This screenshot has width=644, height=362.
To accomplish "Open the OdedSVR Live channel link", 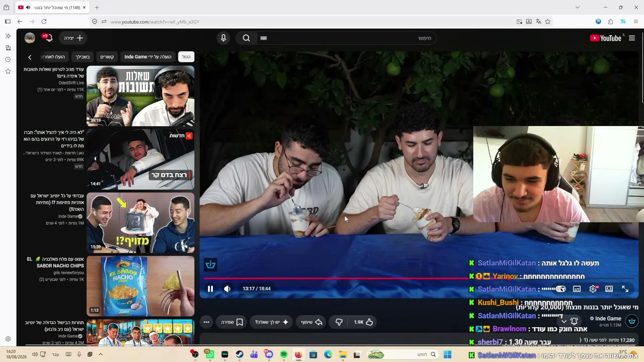I will [x=71, y=83].
